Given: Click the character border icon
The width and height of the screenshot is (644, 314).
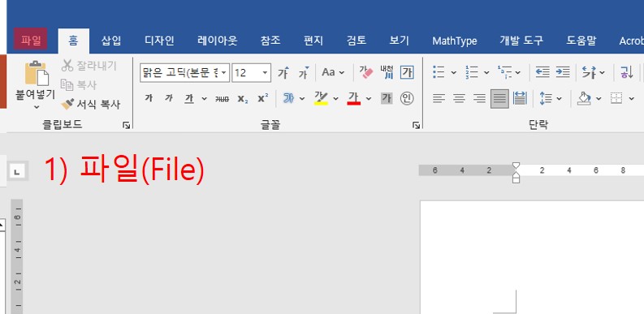Looking at the screenshot, I should click(x=407, y=73).
